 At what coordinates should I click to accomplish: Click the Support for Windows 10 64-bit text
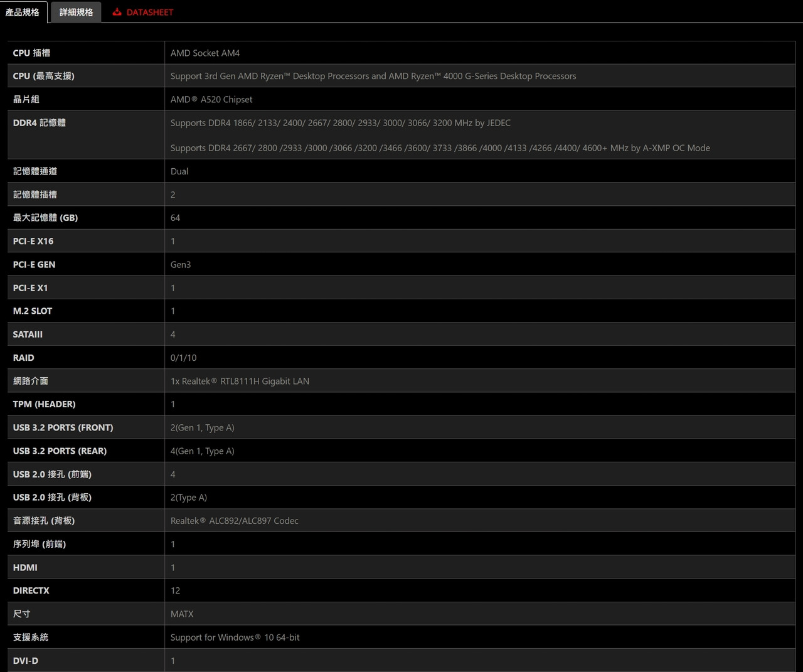tap(235, 637)
